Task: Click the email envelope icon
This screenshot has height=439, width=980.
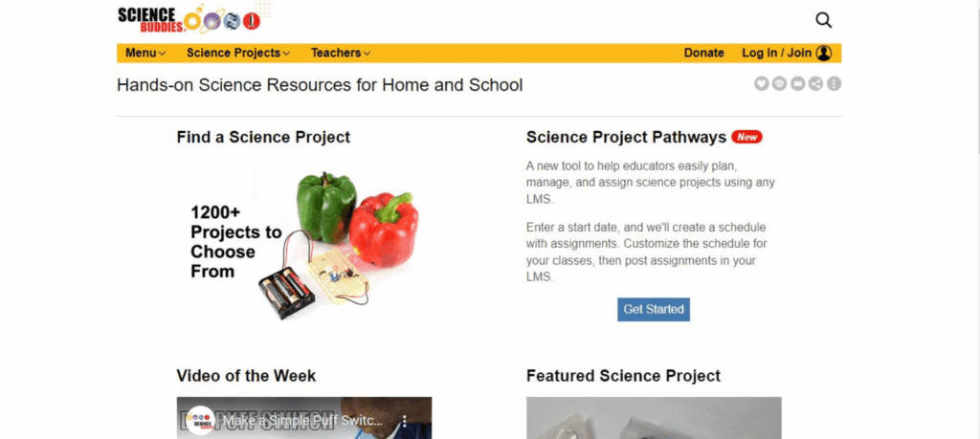Action: point(798,84)
